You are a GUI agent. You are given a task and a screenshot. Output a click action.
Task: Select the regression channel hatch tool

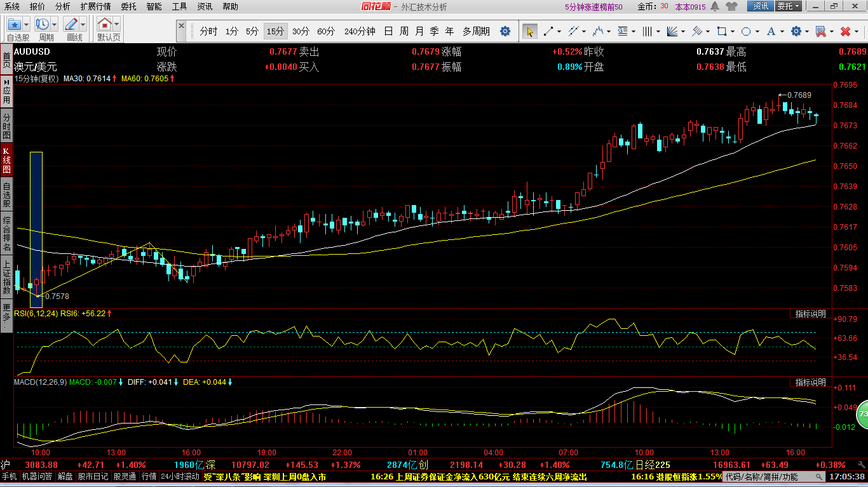tap(697, 31)
